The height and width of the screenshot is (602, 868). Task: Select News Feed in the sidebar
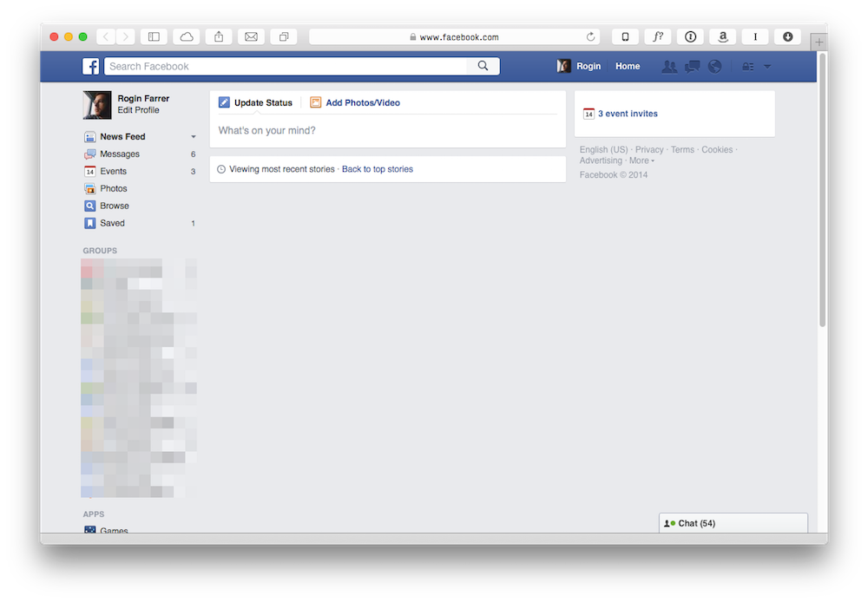point(122,137)
